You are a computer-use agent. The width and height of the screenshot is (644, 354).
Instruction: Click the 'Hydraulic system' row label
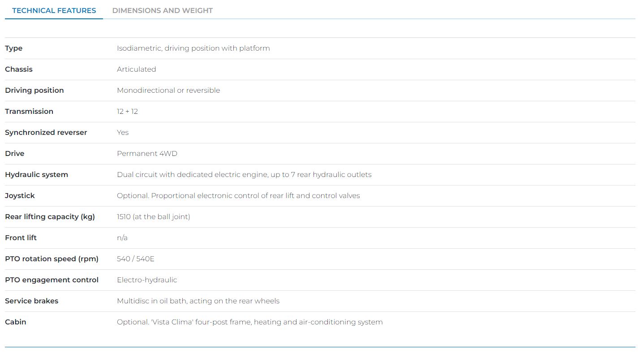[x=36, y=175]
